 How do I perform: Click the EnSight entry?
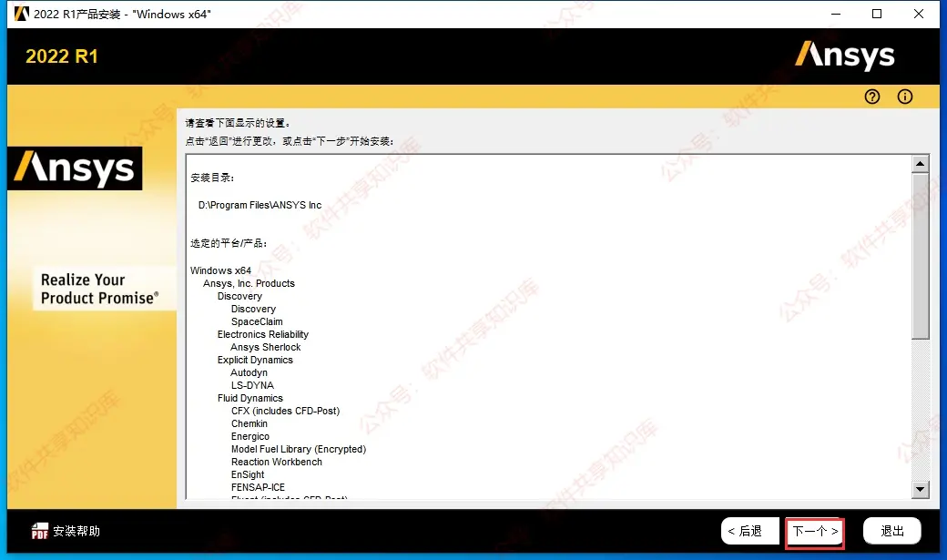click(248, 474)
